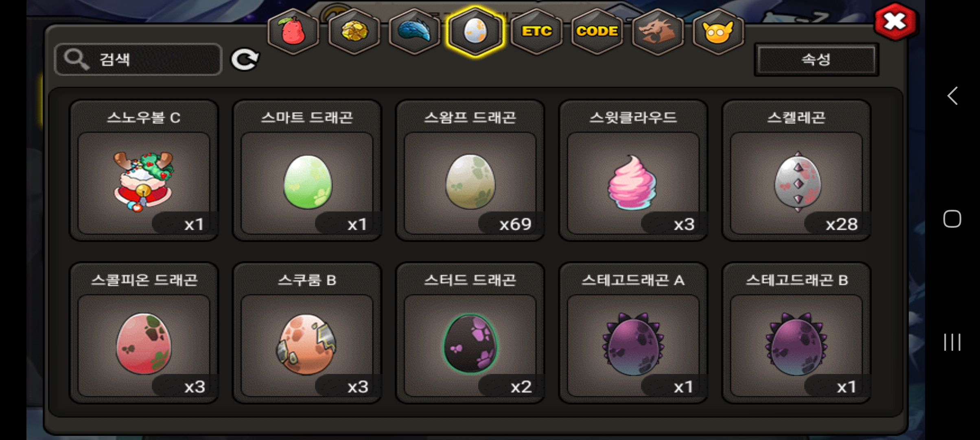This screenshot has height=440, width=980.
Task: Choose the pink 스윗클라우드 egg
Action: pyautogui.click(x=633, y=170)
